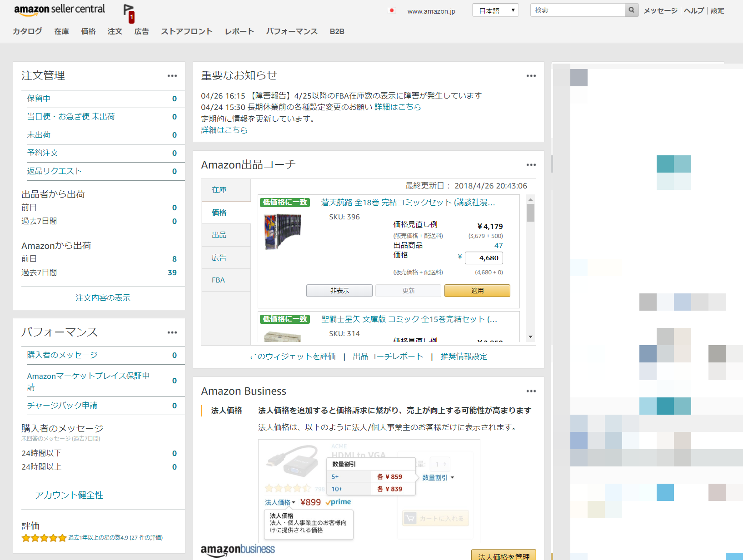Open 注文管理 widget options menu
The width and height of the screenshot is (743, 560).
click(x=172, y=76)
